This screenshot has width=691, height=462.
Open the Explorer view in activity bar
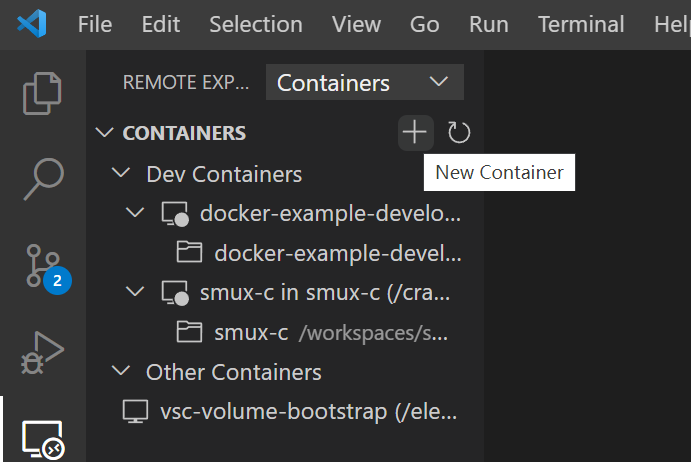click(x=43, y=92)
